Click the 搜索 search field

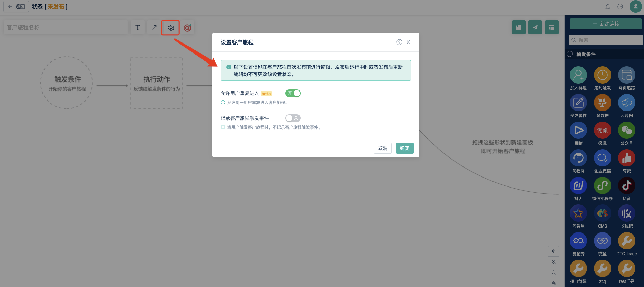coord(606,40)
